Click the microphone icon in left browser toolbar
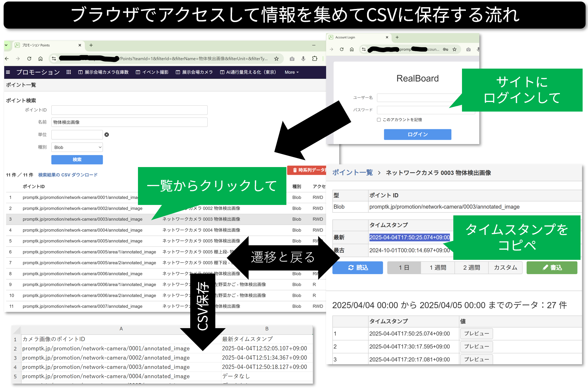Screen dimensions: 588x389 [x=303, y=59]
